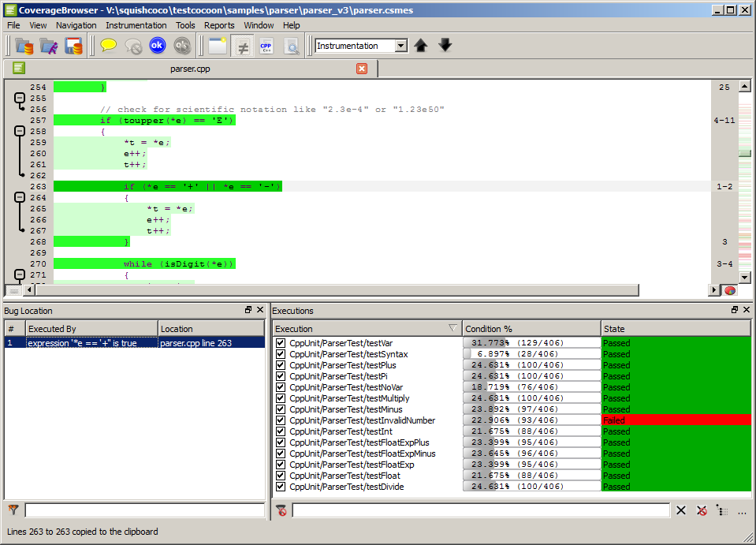Click the blue 'ok' validation icon

point(158,46)
